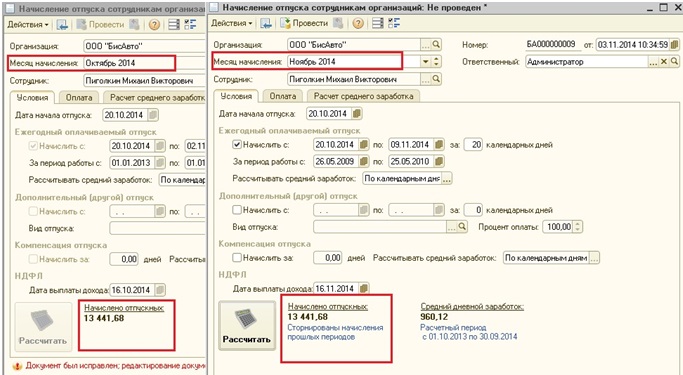
Task: Click the Провести button in the right window
Action: (x=304, y=23)
